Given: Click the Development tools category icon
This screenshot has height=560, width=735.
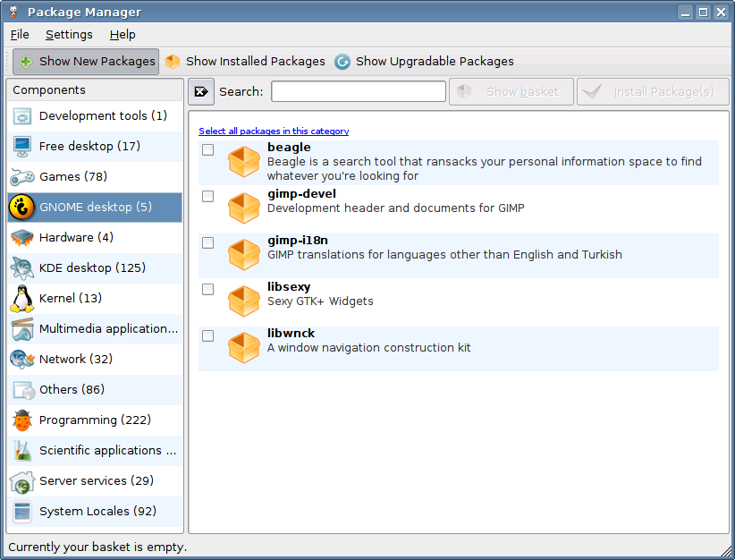Looking at the screenshot, I should (22, 115).
